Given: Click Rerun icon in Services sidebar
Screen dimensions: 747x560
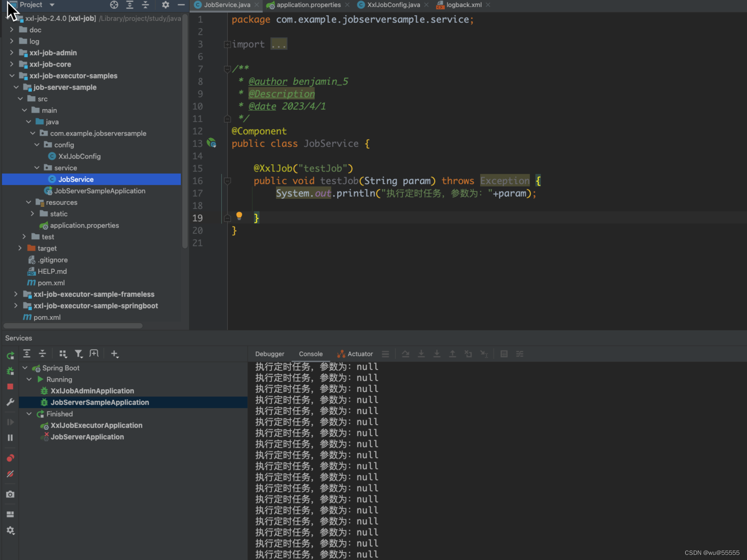Looking at the screenshot, I should tap(10, 355).
